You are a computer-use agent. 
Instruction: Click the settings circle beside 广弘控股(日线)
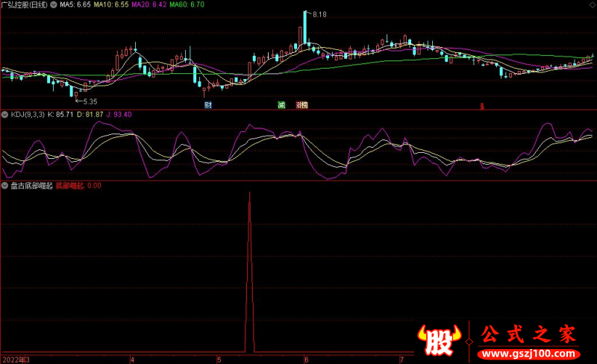(x=52, y=4)
